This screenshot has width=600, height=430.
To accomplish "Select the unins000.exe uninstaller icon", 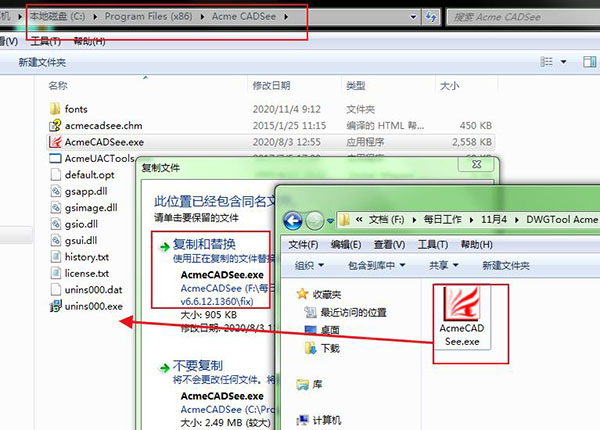I will tap(55, 306).
